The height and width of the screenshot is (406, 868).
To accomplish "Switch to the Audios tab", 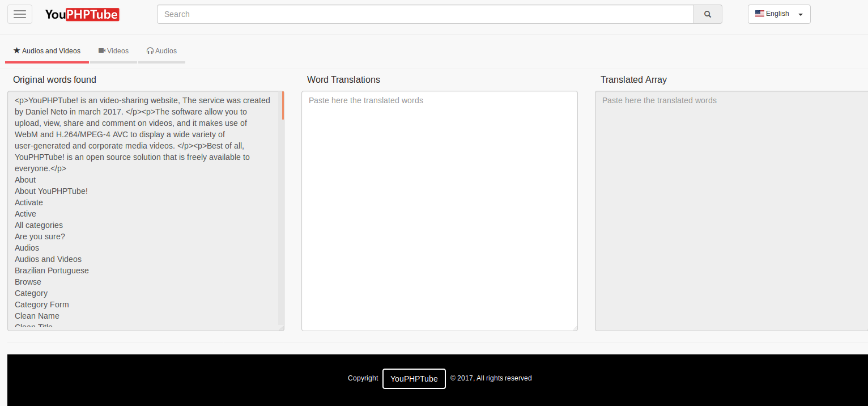I will tap(161, 51).
